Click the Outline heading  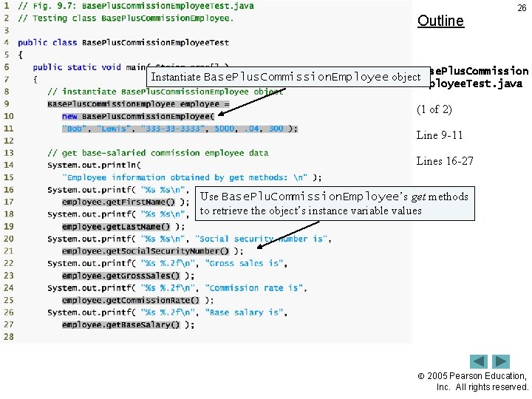click(440, 21)
